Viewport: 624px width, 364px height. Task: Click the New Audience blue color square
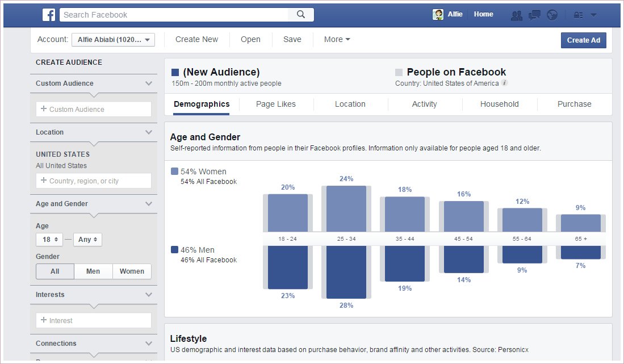click(175, 73)
